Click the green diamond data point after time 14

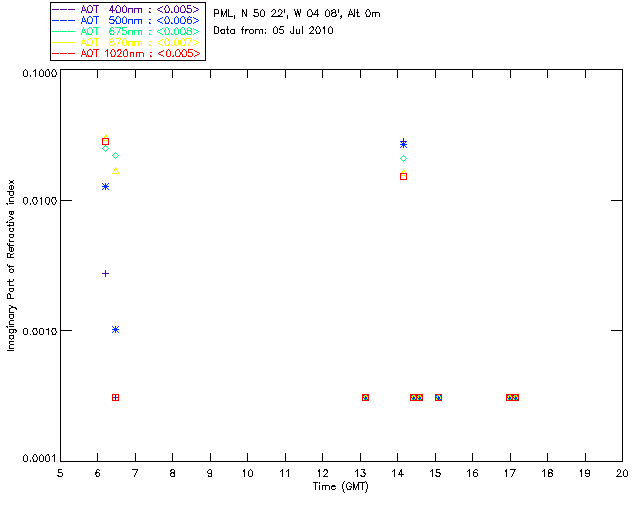point(403,158)
